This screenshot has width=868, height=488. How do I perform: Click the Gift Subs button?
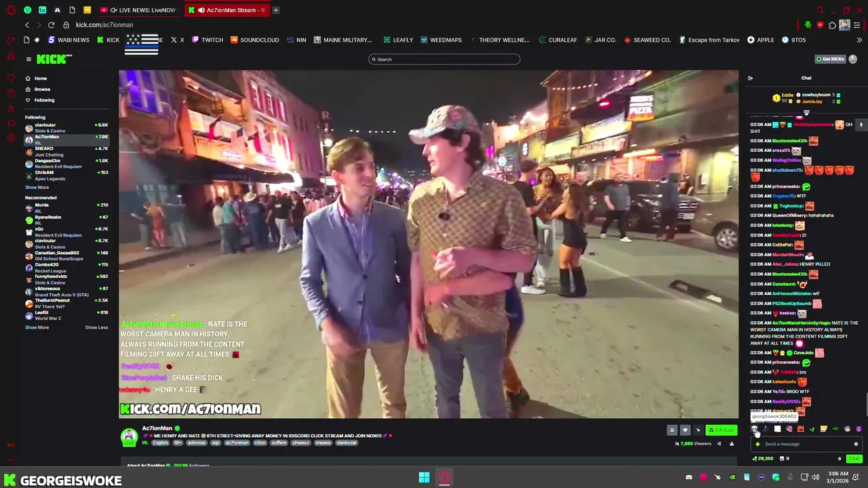pos(721,430)
